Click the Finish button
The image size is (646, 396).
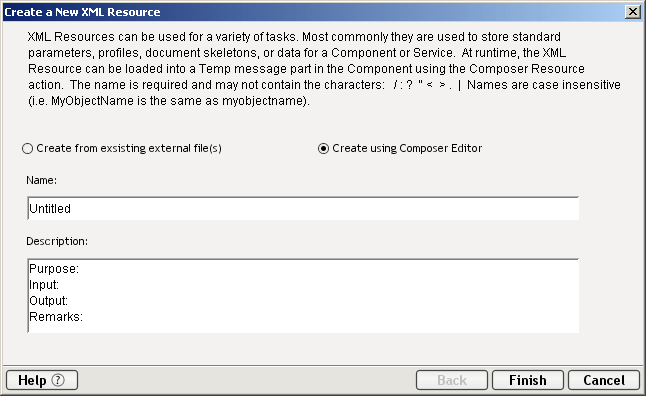pyautogui.click(x=528, y=380)
